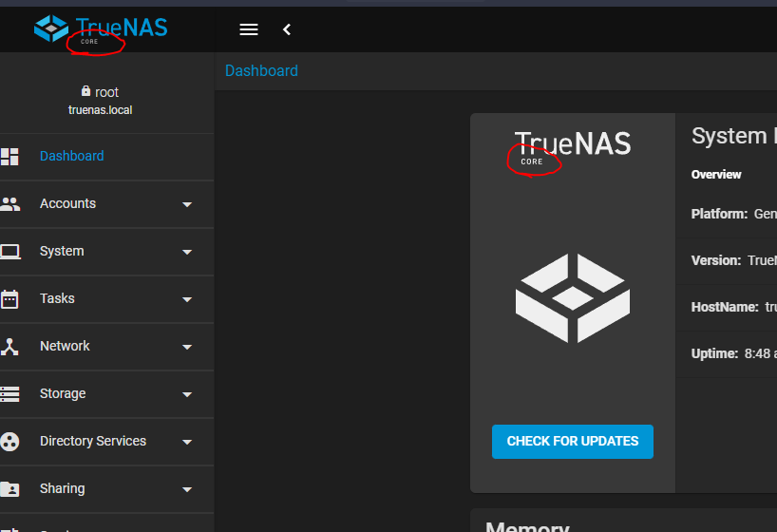Image resolution: width=777 pixels, height=532 pixels.
Task: Click the Directory Services circle icon
Action: [x=9, y=441]
